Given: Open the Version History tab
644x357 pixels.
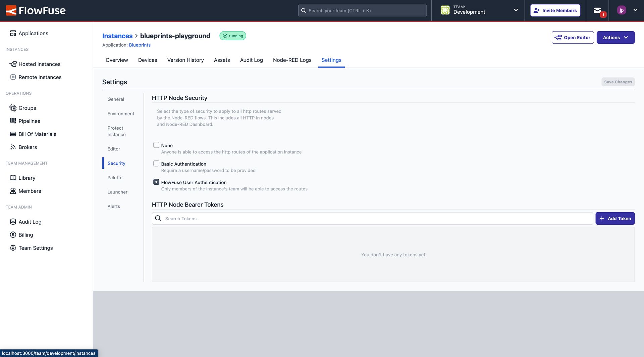Looking at the screenshot, I should click(x=185, y=60).
